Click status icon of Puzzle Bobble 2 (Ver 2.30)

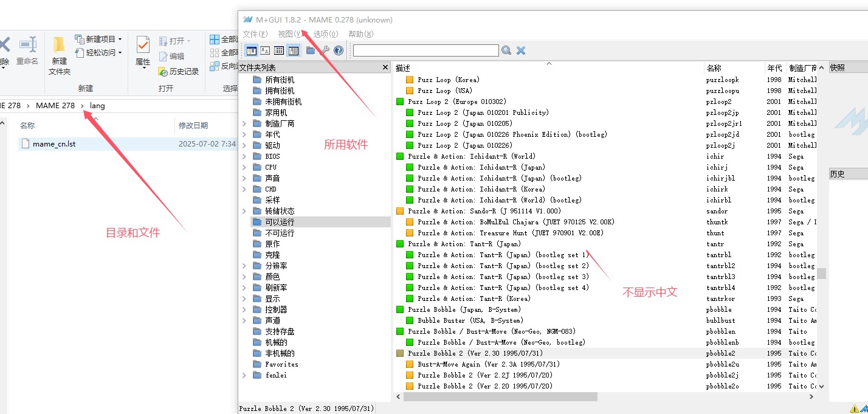tap(400, 353)
